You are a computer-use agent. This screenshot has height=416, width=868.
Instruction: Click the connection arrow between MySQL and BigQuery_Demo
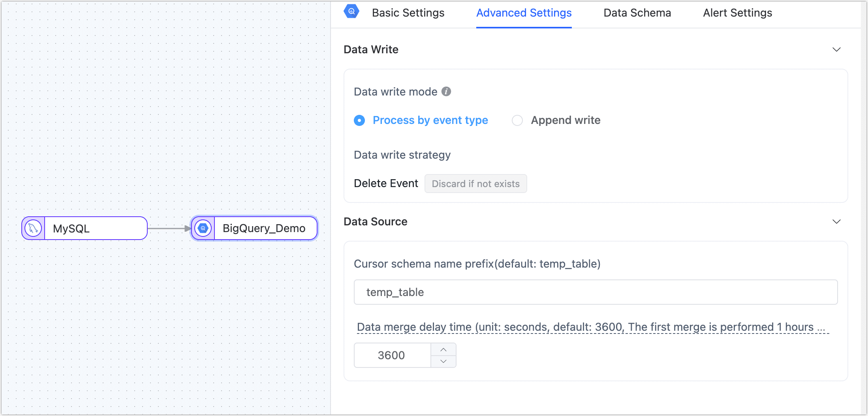(168, 228)
